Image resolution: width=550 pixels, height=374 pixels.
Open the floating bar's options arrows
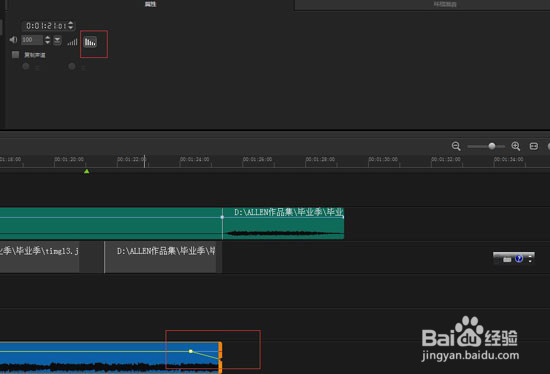[530, 259]
